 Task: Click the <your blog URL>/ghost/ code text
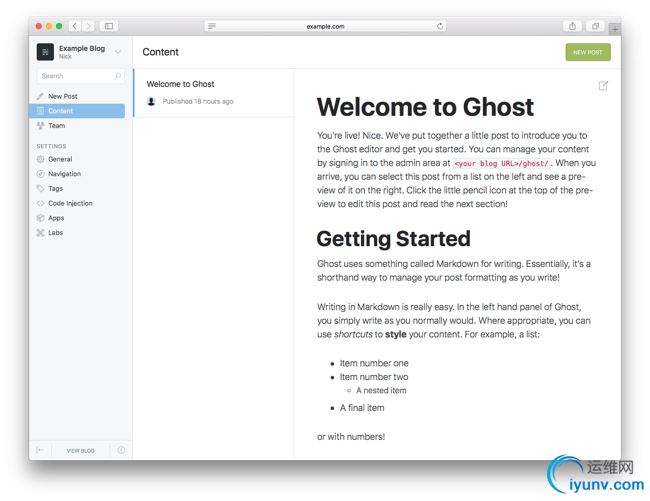501,163
